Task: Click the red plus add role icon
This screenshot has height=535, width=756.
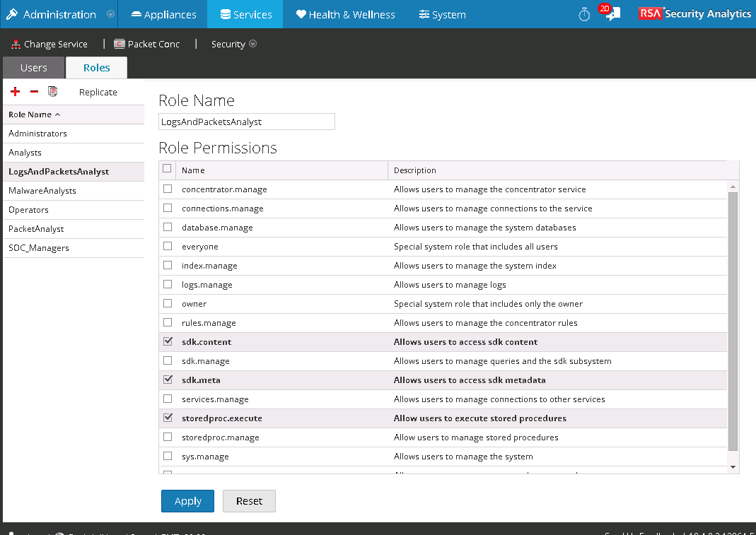Action: click(x=16, y=92)
